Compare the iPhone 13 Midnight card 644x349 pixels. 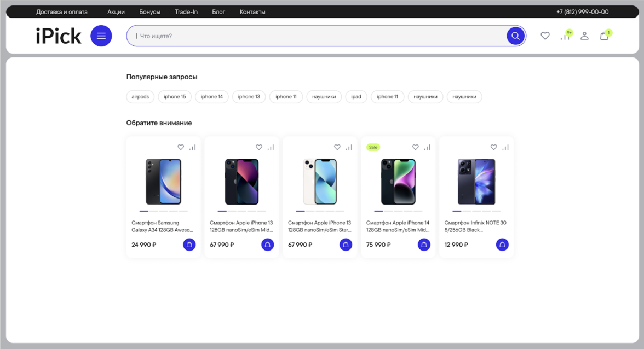coord(271,147)
